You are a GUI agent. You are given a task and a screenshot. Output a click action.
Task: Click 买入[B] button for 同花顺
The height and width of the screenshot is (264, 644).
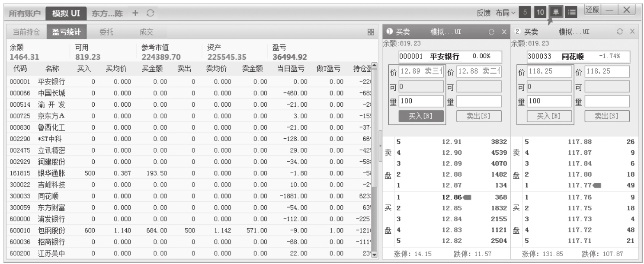point(549,116)
